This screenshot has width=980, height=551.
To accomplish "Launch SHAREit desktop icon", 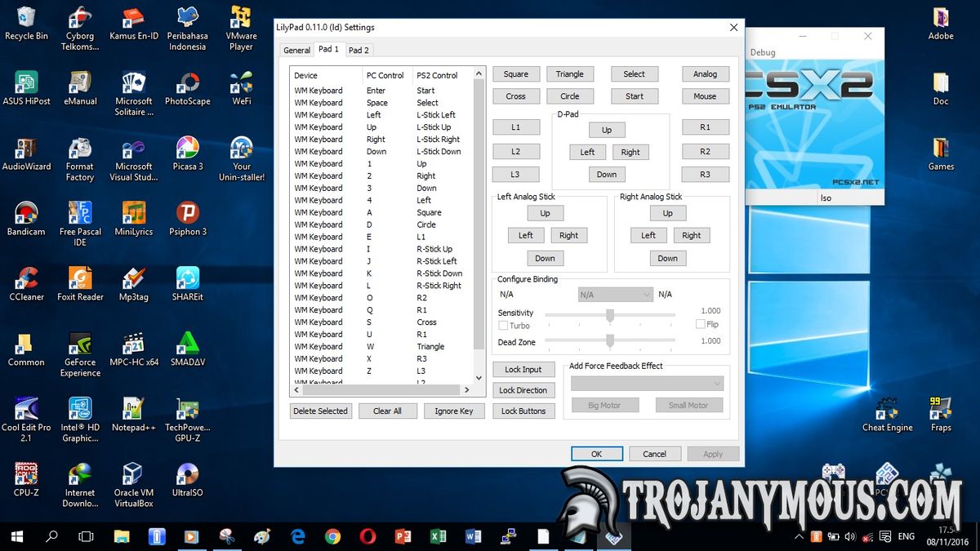I will pyautogui.click(x=188, y=284).
